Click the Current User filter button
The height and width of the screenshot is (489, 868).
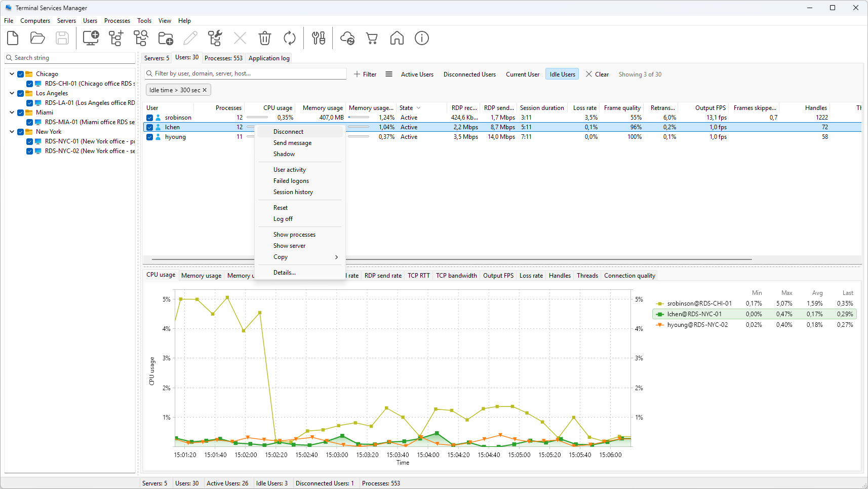(x=523, y=74)
